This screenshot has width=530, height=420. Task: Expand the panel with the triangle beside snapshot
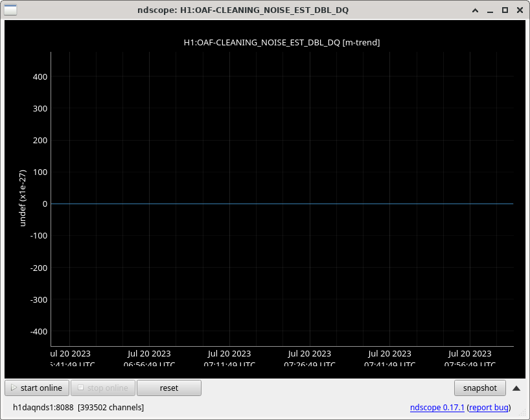tap(516, 388)
